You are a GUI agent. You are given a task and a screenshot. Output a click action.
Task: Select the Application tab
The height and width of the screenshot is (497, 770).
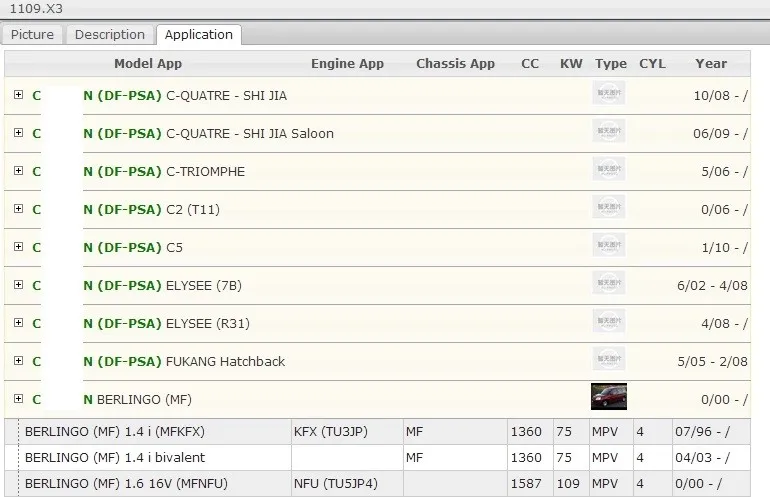[x=199, y=35]
